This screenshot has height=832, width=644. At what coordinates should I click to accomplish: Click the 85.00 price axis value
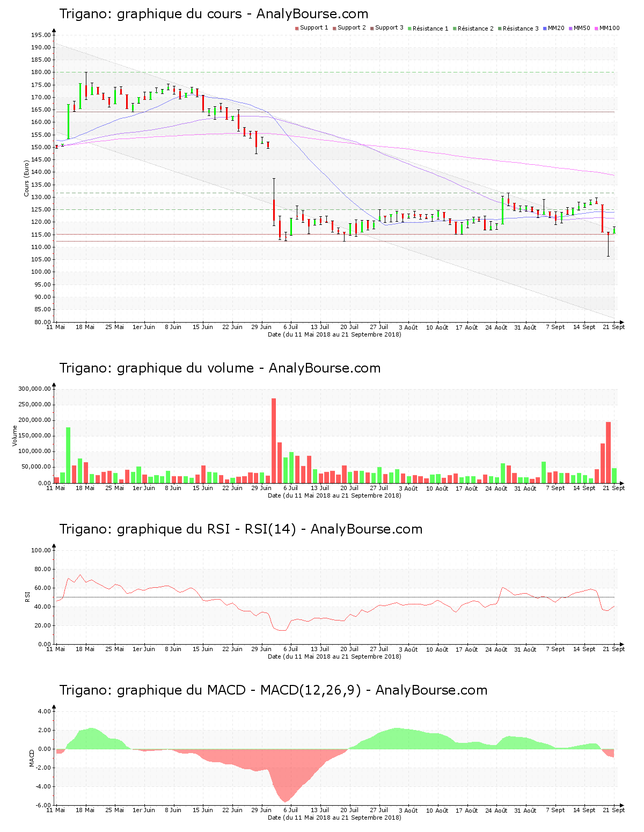(x=42, y=310)
